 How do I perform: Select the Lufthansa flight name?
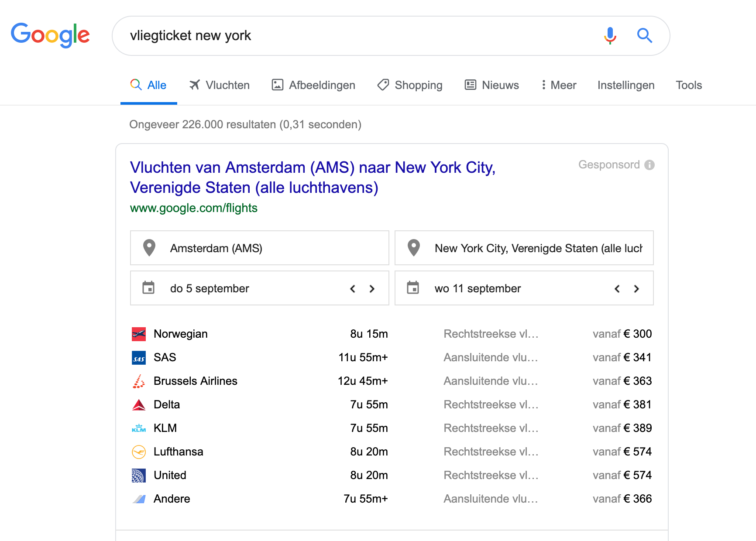click(179, 452)
